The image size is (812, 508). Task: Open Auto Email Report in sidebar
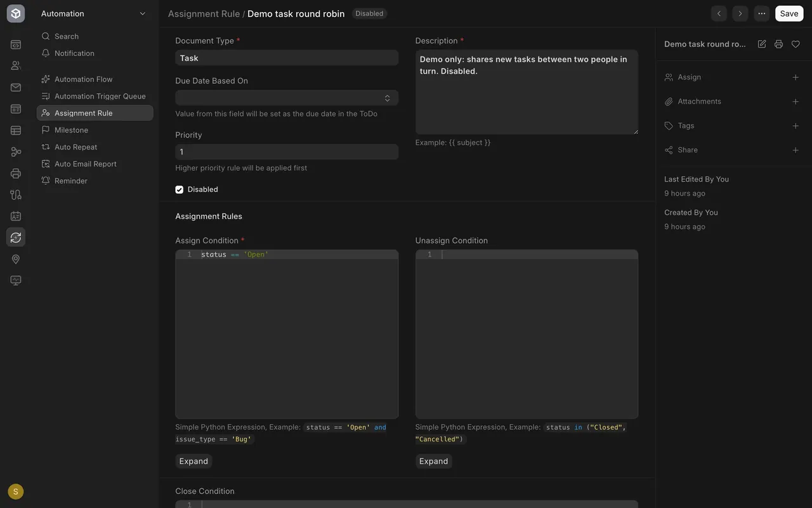click(95, 164)
